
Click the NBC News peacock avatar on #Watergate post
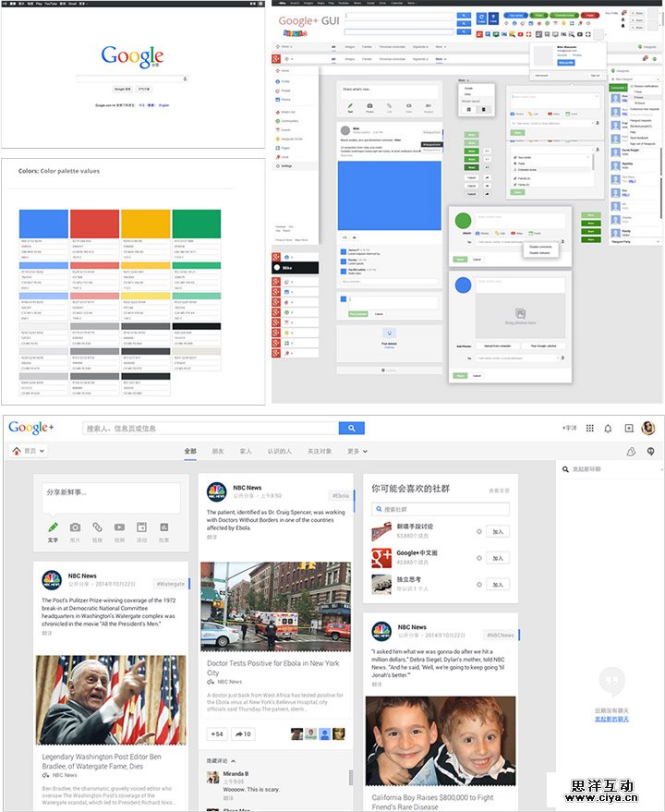[52, 580]
